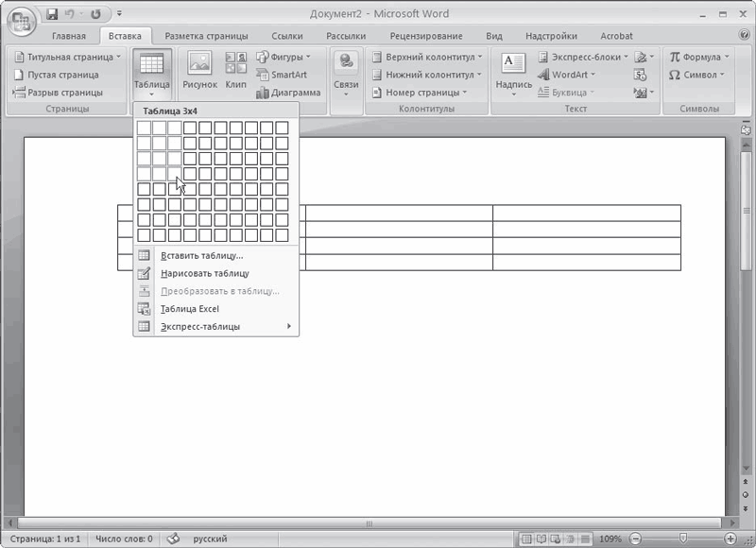Click next page browse button
This screenshot has height=548, width=756.
746,508
